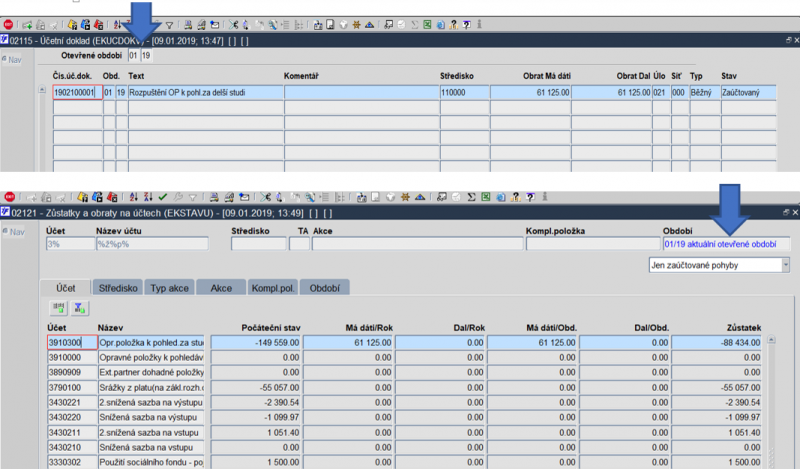
Task: Click the TA filter field
Action: coord(299,244)
